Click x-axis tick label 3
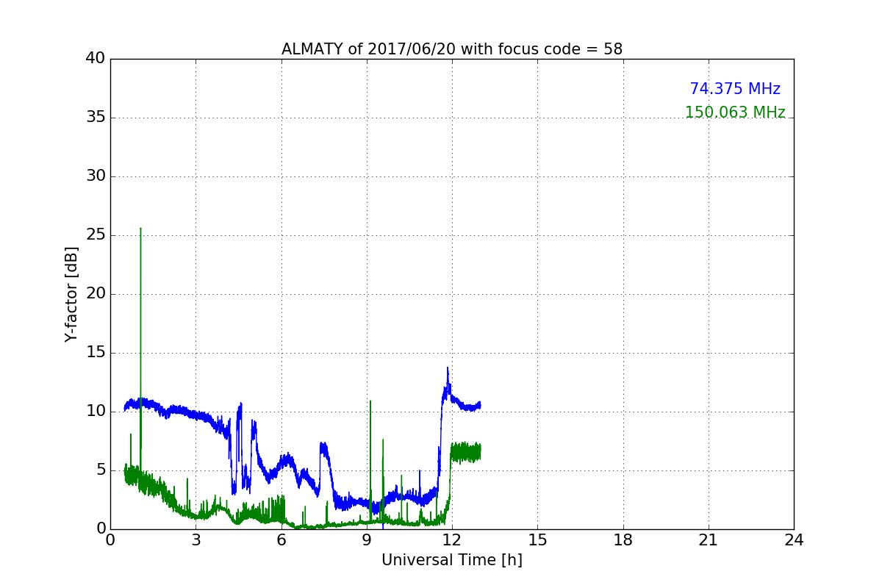The height and width of the screenshot is (588, 882). (196, 540)
